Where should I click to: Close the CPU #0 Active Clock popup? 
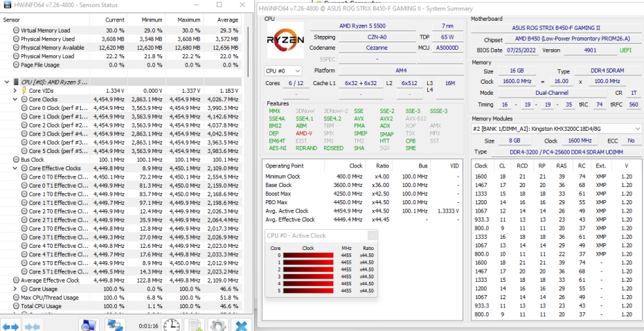coord(372,235)
